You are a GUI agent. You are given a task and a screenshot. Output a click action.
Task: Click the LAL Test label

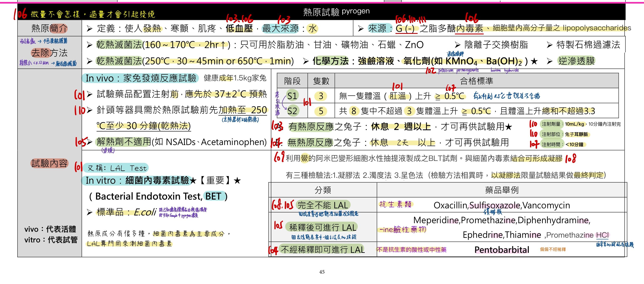116,168
